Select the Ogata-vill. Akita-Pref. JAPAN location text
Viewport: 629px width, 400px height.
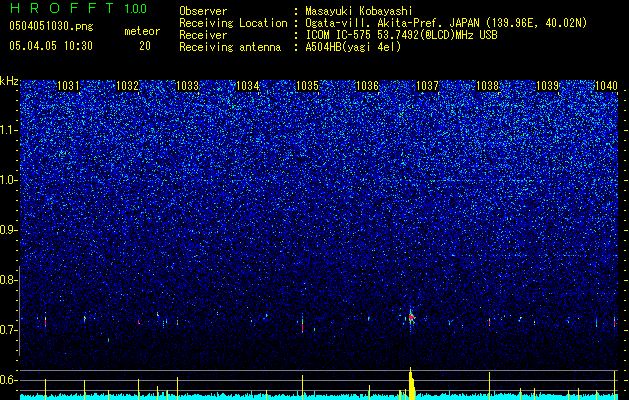pyautogui.click(x=446, y=23)
